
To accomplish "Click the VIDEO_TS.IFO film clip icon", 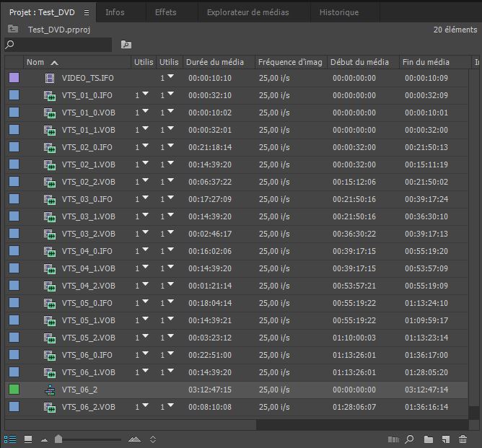I will pos(50,78).
